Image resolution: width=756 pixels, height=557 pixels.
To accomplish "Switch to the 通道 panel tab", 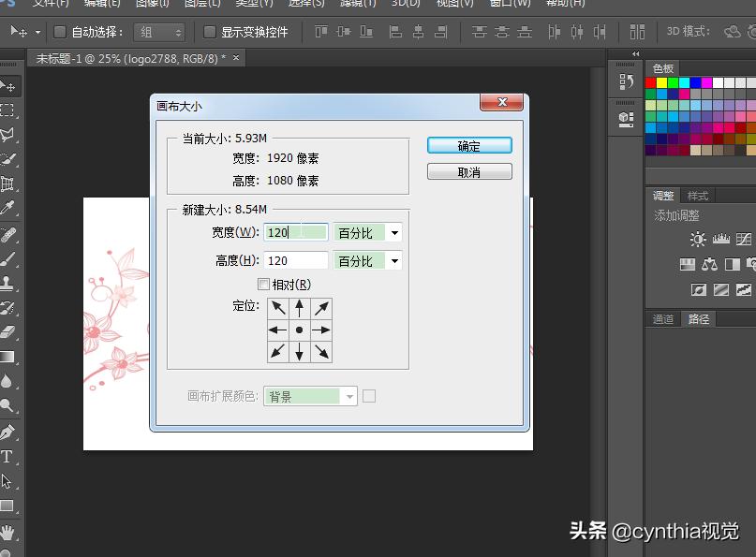I will [x=663, y=318].
